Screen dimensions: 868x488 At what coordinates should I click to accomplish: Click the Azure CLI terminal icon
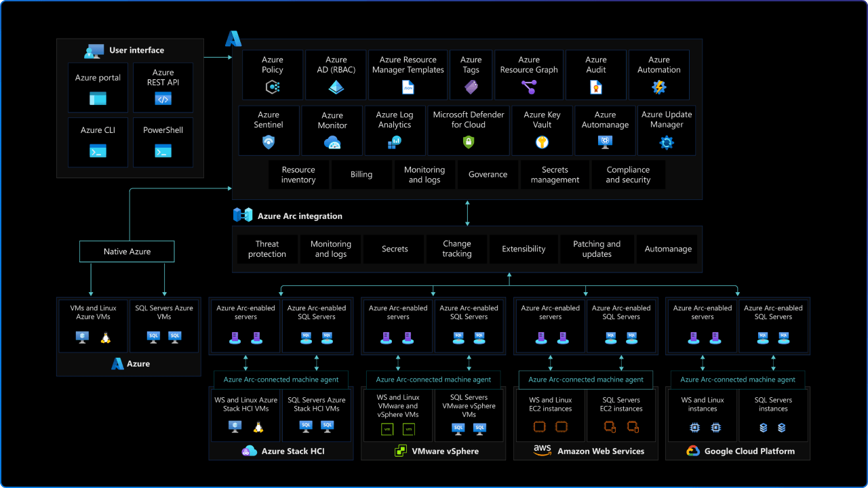click(98, 151)
